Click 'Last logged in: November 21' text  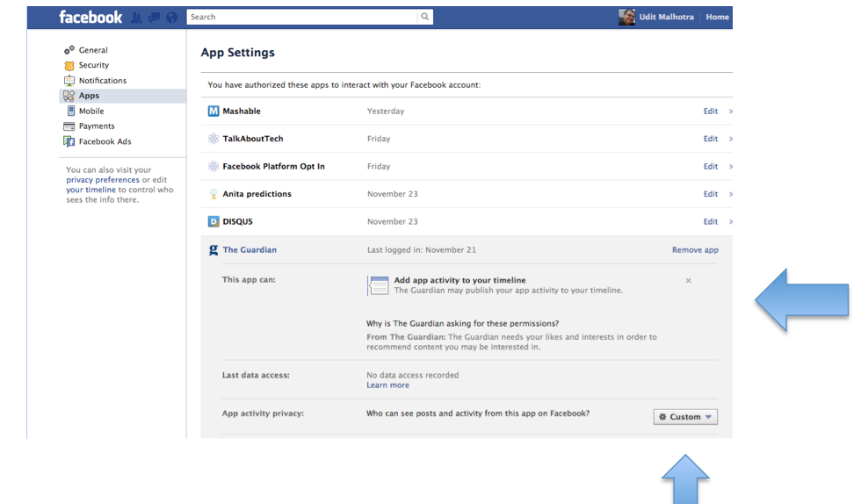[x=421, y=249]
